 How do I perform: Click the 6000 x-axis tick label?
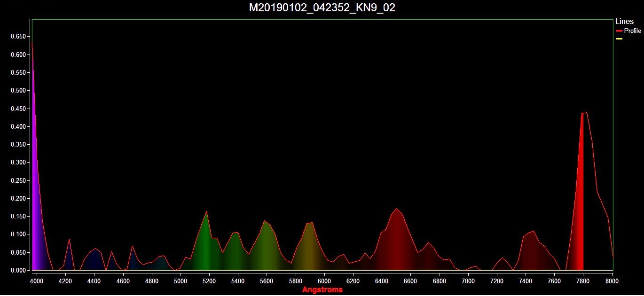[x=324, y=281]
